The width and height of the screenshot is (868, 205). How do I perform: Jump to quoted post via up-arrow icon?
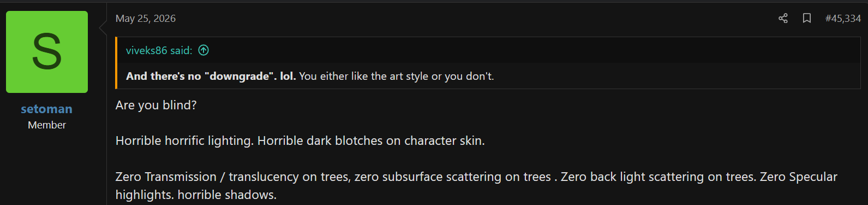coord(203,50)
